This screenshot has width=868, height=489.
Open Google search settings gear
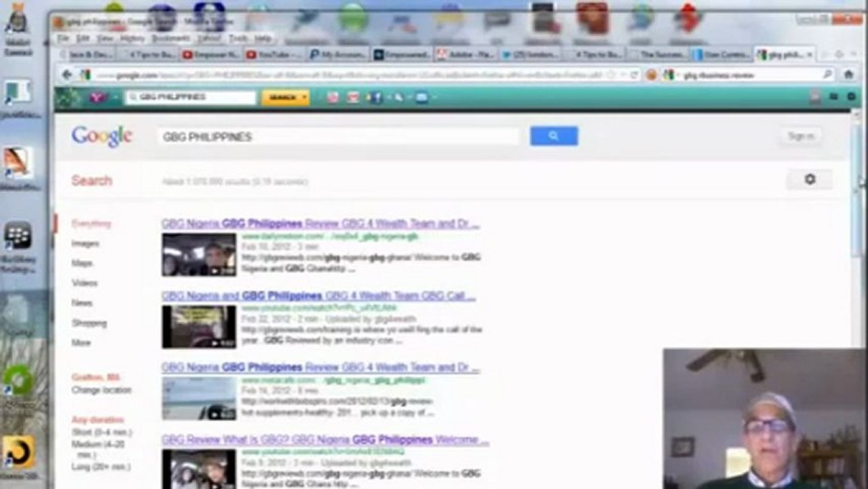click(809, 179)
